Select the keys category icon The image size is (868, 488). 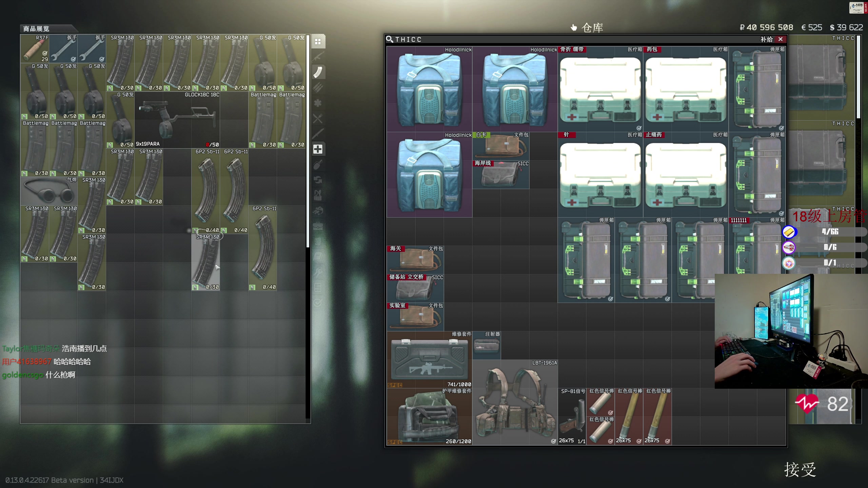point(318,272)
